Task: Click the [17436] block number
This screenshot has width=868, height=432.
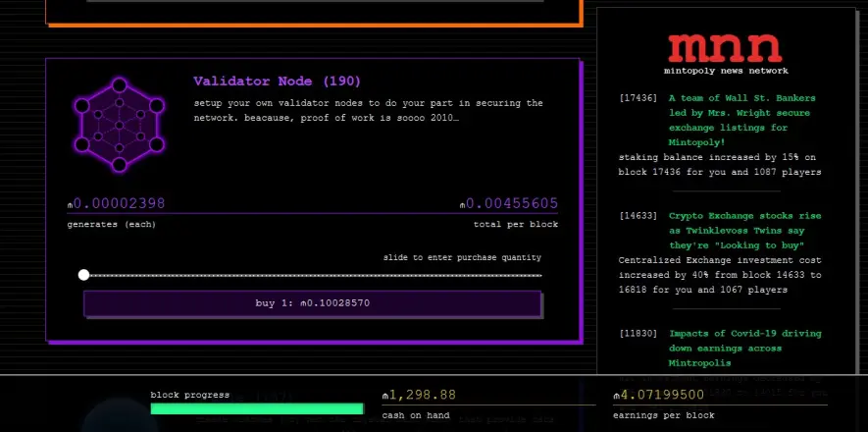Action: coord(638,98)
